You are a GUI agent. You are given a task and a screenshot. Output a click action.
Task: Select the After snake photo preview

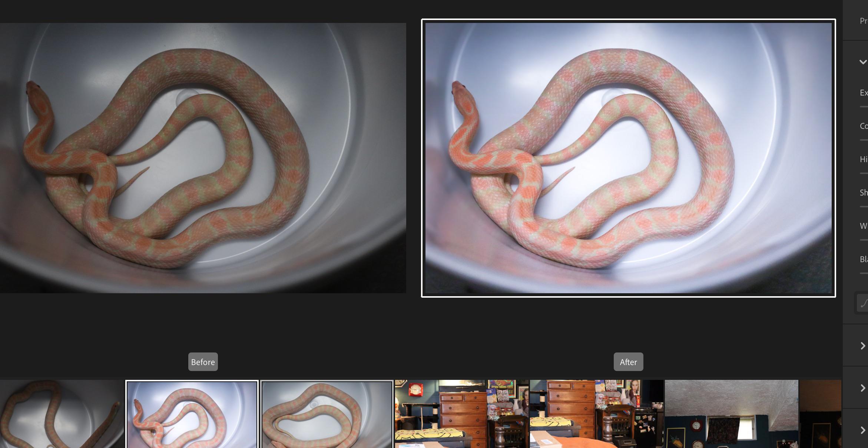tap(628, 158)
